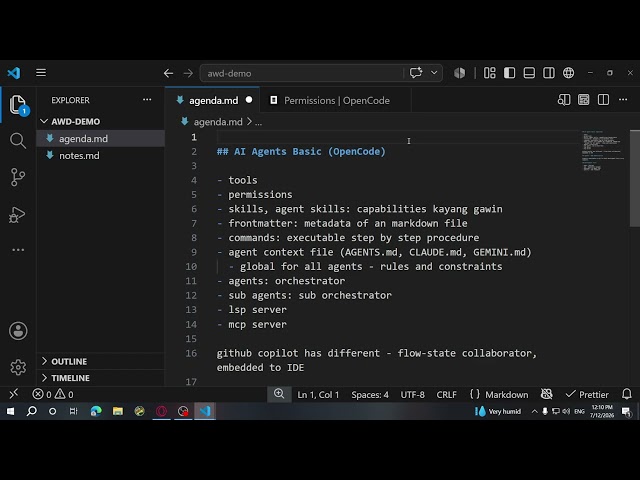Click the Copilot status icon
This screenshot has height=480, width=640.
(x=547, y=394)
